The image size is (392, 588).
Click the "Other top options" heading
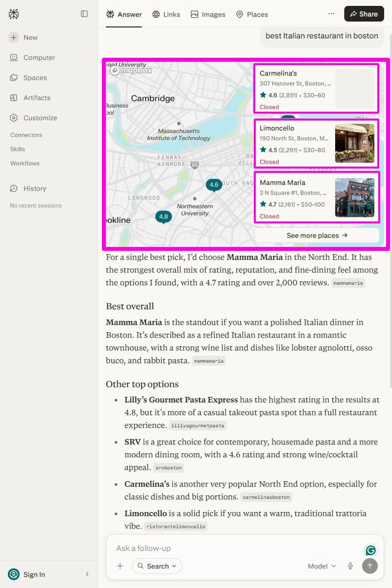[142, 384]
